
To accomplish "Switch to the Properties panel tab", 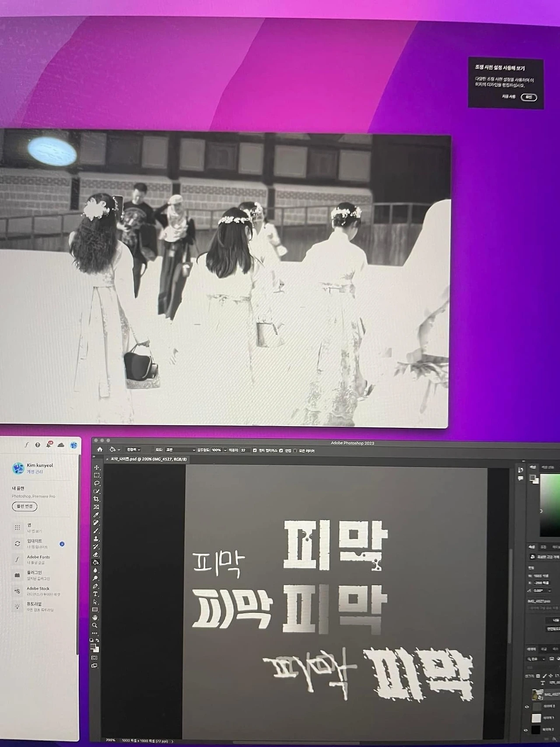I will click(532, 547).
